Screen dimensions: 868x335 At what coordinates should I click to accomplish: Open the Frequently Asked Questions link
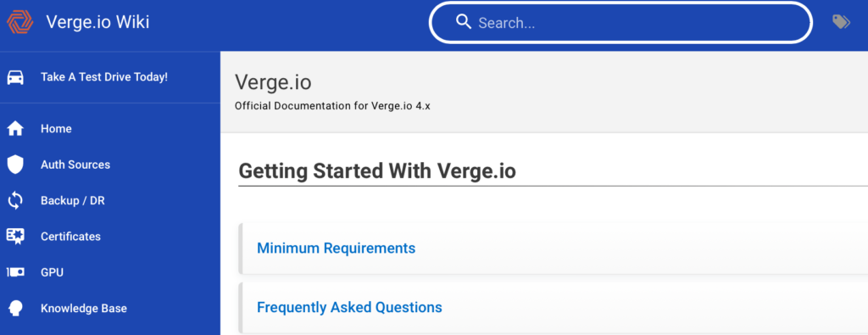click(349, 307)
